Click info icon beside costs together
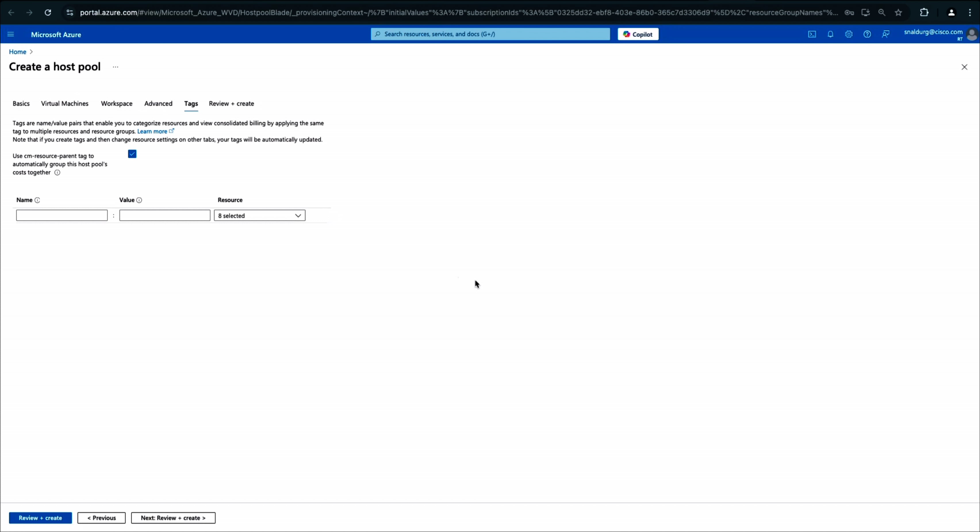This screenshot has width=980, height=532. pyautogui.click(x=57, y=173)
